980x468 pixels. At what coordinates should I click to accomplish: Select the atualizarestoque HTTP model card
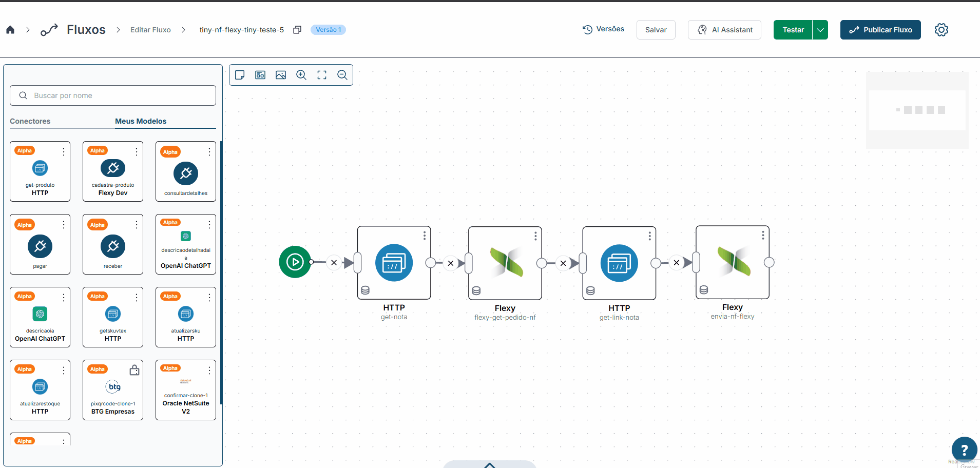pos(40,390)
